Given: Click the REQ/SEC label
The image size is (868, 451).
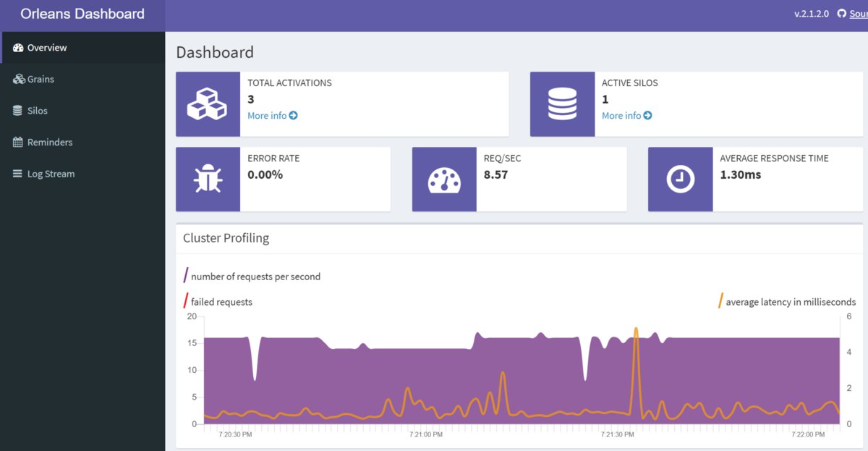Looking at the screenshot, I should coord(503,159).
